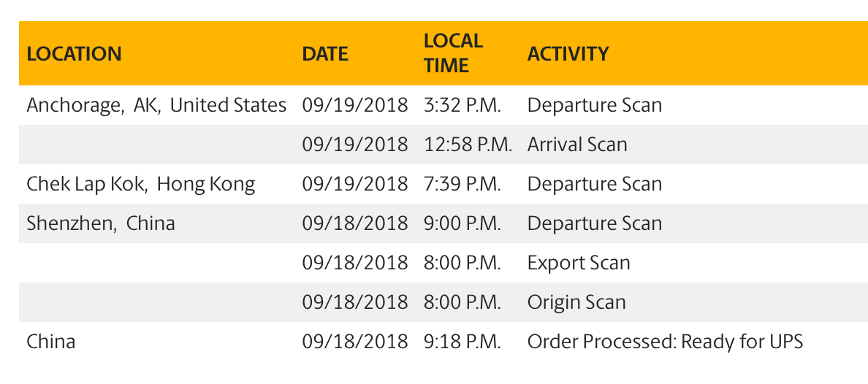This screenshot has width=868, height=384.
Task: Click the LOCATION column header
Action: [75, 54]
